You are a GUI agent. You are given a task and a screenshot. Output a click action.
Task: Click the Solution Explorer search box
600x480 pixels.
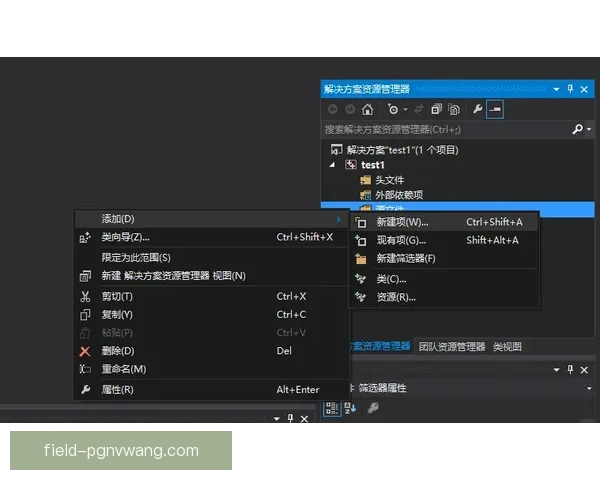pos(447,130)
